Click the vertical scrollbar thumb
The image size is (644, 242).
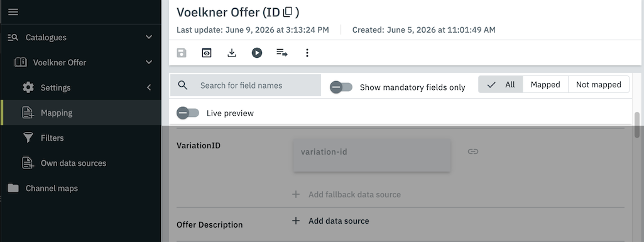click(637, 125)
